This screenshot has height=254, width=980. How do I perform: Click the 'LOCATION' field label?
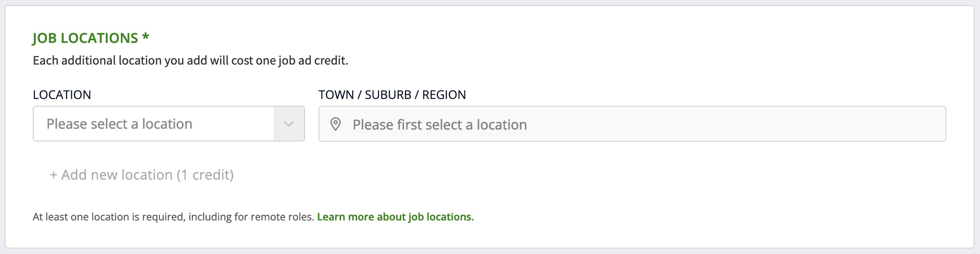(x=62, y=95)
